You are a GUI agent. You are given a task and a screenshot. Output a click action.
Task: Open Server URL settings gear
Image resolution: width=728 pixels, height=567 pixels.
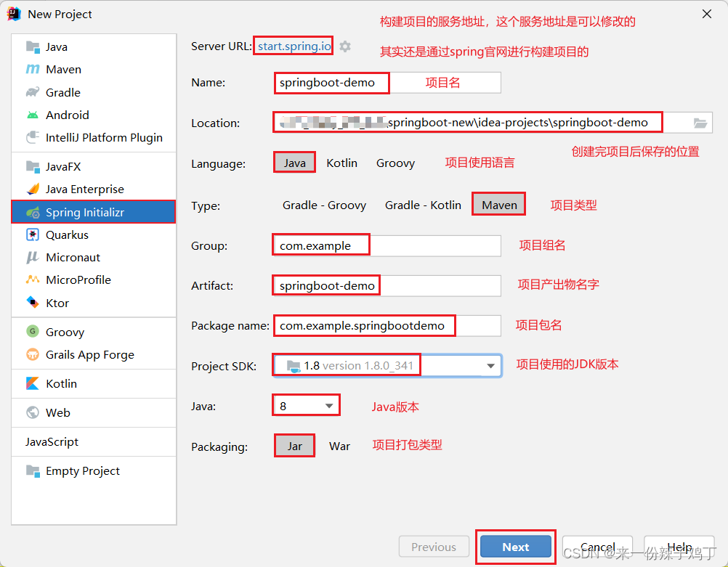(345, 46)
